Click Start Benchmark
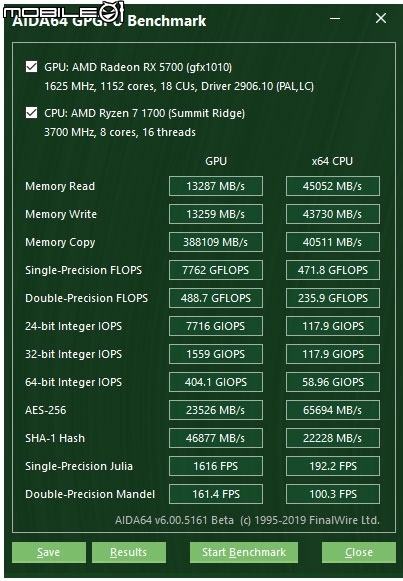This screenshot has width=403, height=581. pyautogui.click(x=244, y=552)
